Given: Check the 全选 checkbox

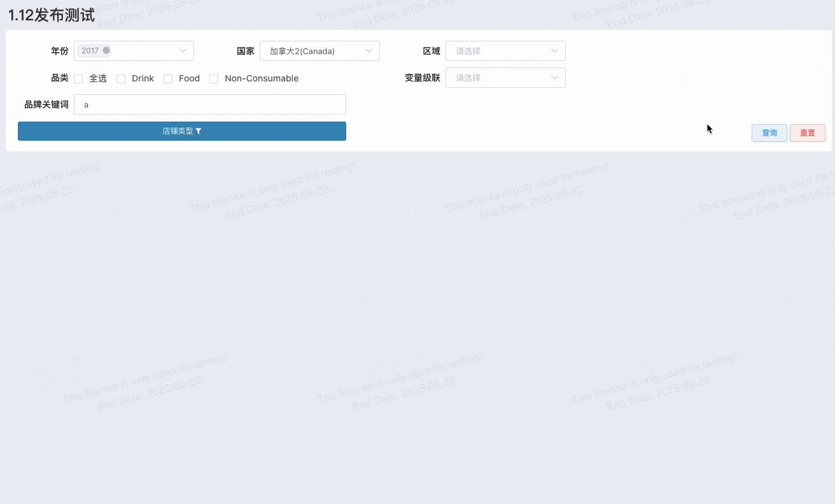Looking at the screenshot, I should tap(79, 79).
